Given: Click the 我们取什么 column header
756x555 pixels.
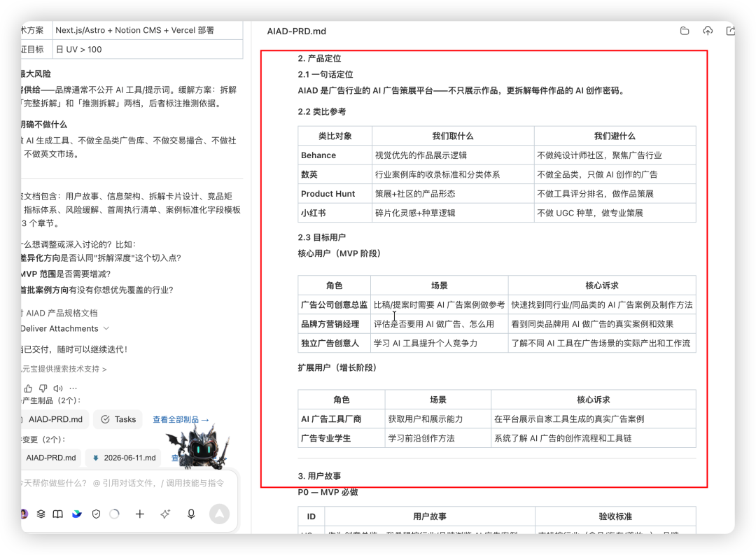Looking at the screenshot, I should click(x=453, y=136).
